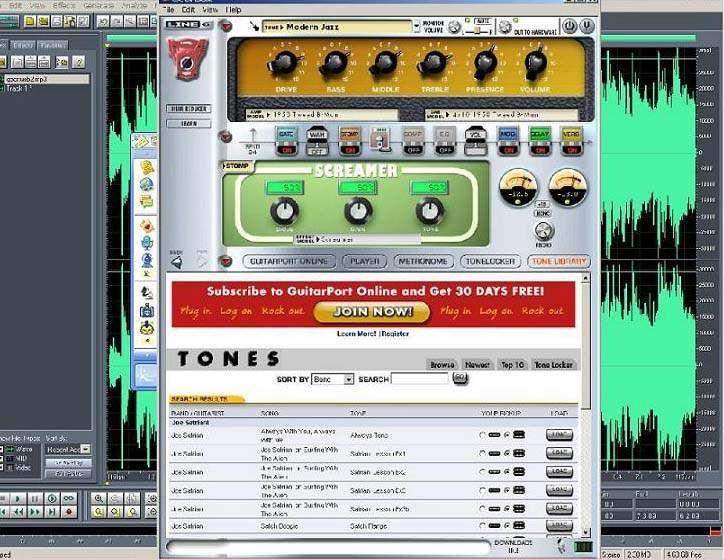Viewport: 724px width, 559px height.
Task: Open Recent Actions dropdown in the audio editor
Action: tap(68, 449)
